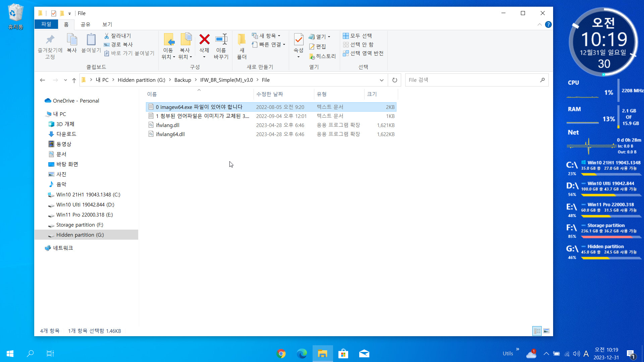Viewport: 644px width, 362px height.
Task: Open the 휴지통 (Recycle Bin) desktop icon
Action: pyautogui.click(x=15, y=17)
